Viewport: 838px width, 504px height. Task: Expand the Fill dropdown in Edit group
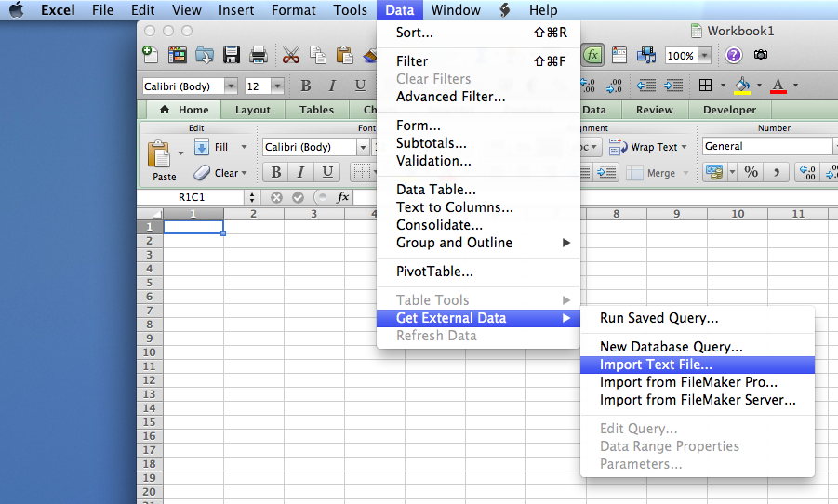(244, 147)
